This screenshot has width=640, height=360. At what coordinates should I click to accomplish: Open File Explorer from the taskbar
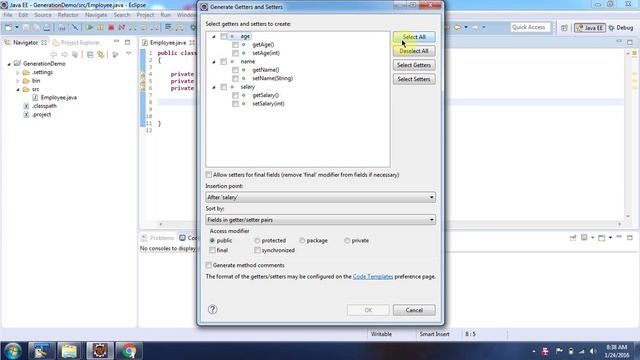(69, 351)
